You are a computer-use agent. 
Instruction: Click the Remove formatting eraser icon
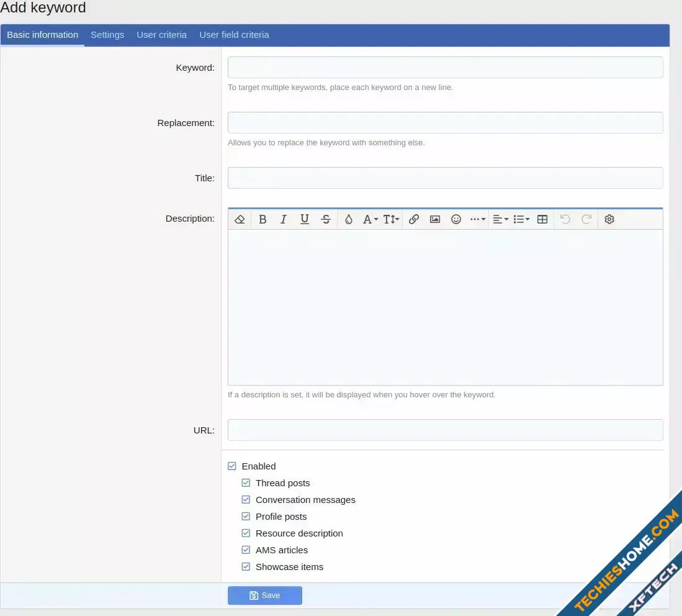(240, 219)
